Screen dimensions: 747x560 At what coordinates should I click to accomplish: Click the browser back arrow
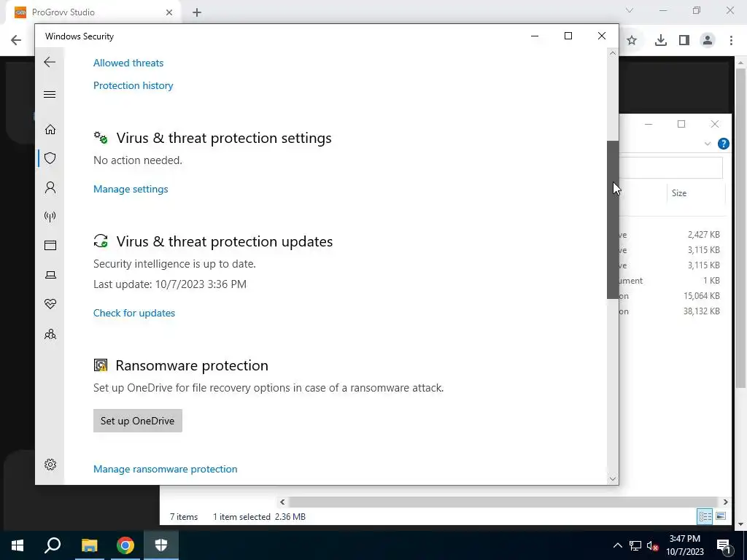tap(16, 40)
